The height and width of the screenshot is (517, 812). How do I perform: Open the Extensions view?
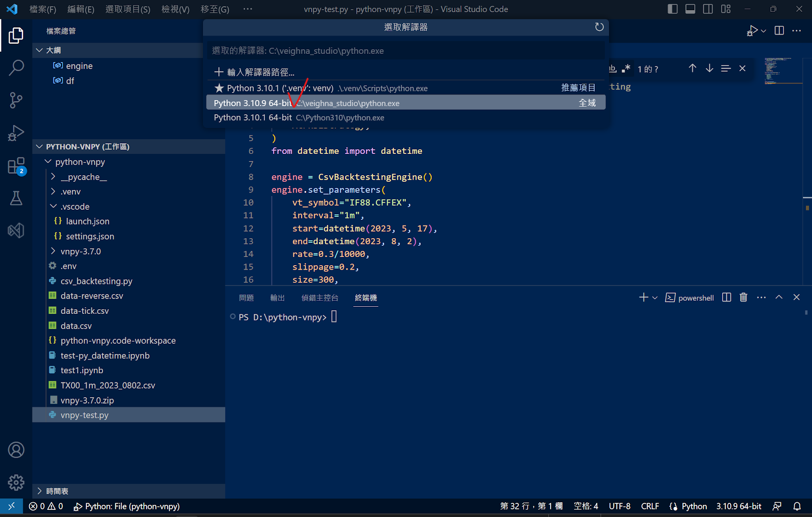16,166
